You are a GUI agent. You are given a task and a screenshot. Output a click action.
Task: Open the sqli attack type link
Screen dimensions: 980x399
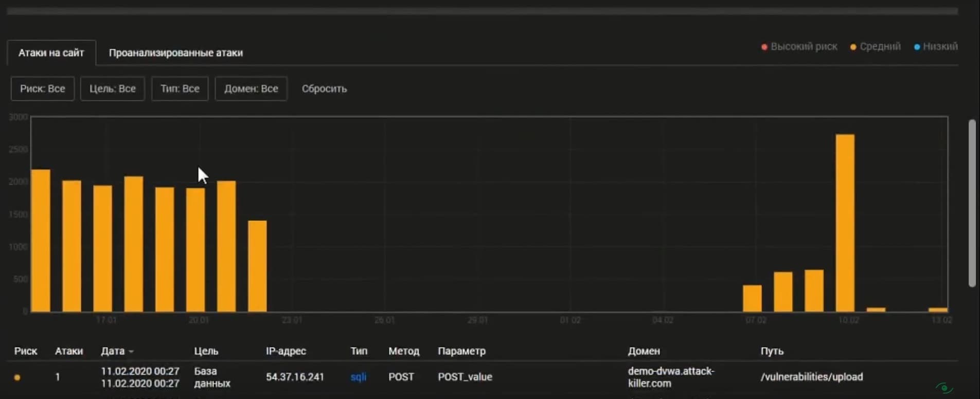(x=359, y=377)
